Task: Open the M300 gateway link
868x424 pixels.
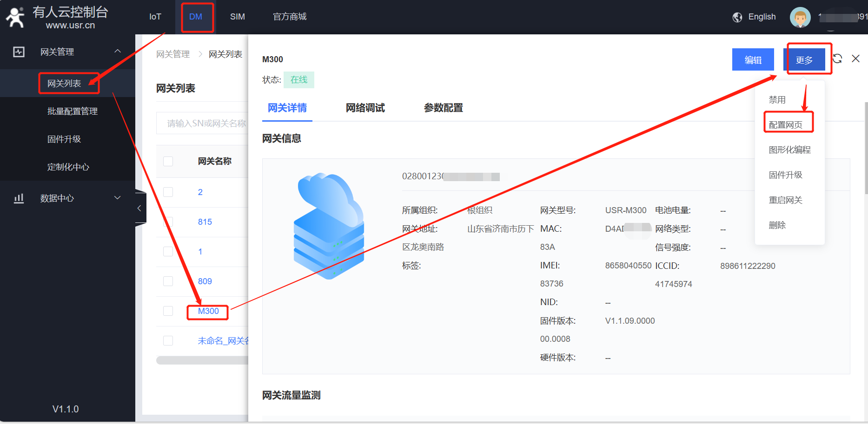Action: pos(208,311)
